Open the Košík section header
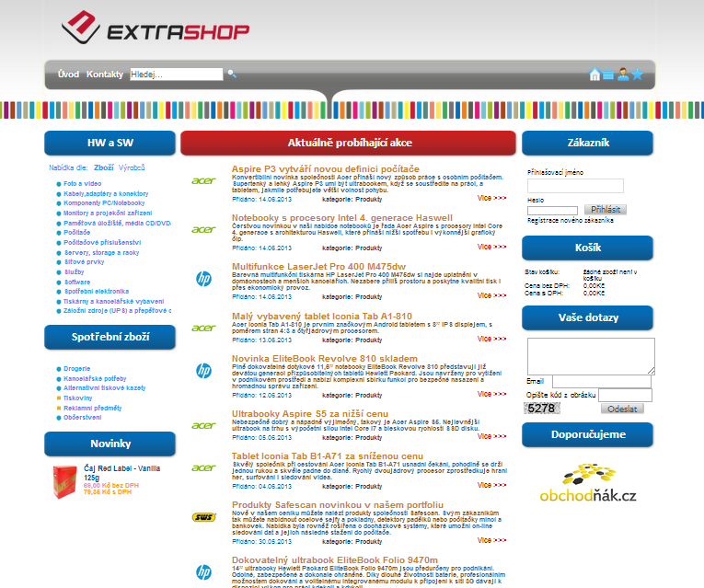This screenshot has width=704, height=588. click(587, 248)
